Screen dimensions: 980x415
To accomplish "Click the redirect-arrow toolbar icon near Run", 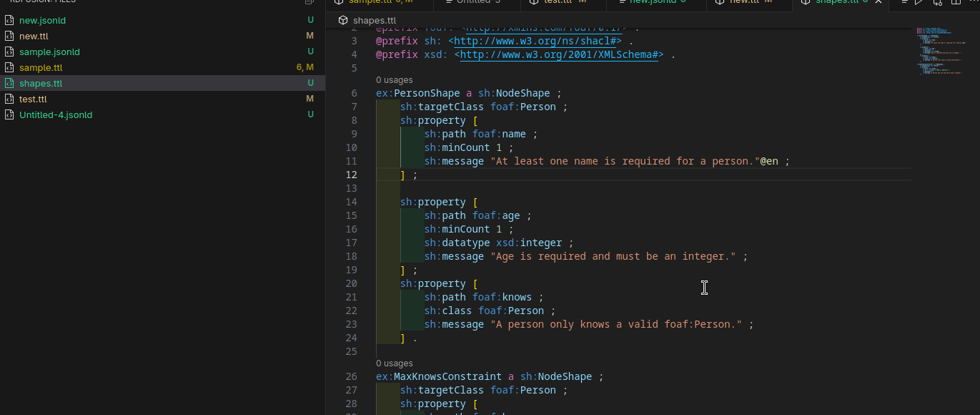I will click(938, 2).
